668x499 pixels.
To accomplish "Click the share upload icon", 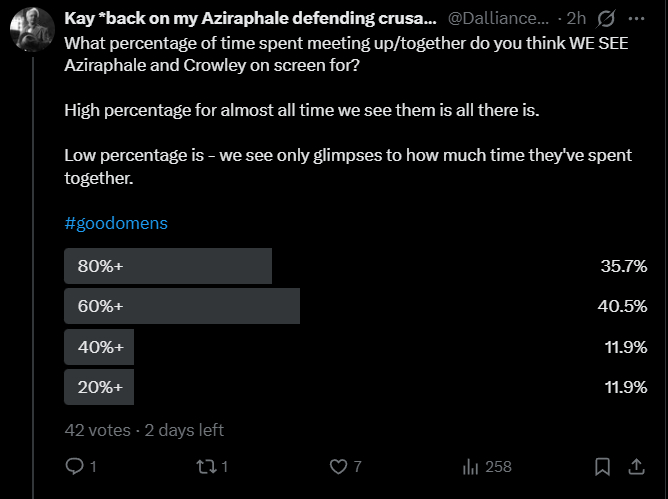I will 636,466.
